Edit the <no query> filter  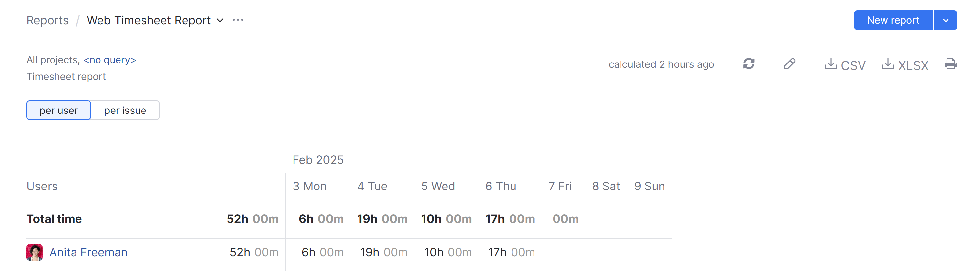109,60
